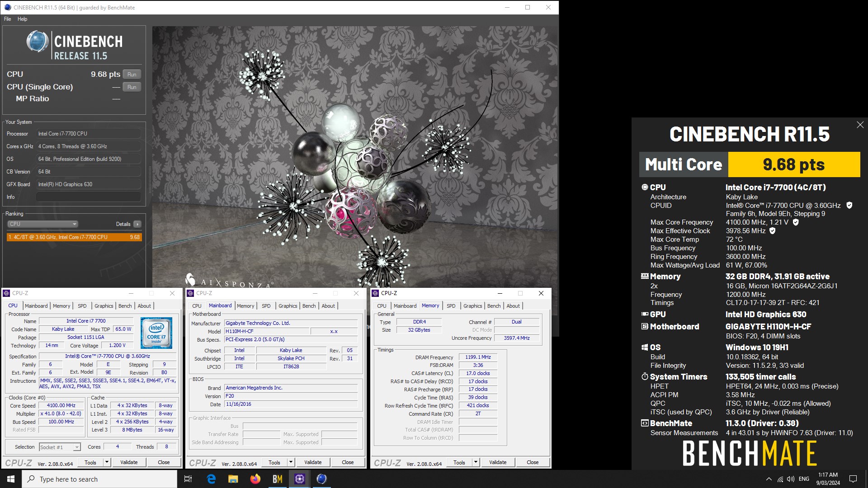The width and height of the screenshot is (868, 488).
Task: Click the taskbar search box
Action: pyautogui.click(x=99, y=479)
